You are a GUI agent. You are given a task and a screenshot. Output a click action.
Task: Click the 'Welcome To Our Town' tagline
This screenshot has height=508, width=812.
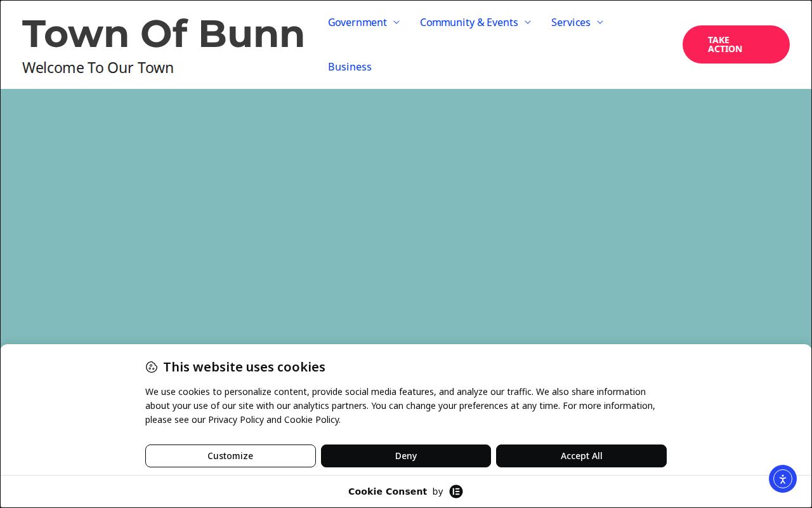click(98, 68)
